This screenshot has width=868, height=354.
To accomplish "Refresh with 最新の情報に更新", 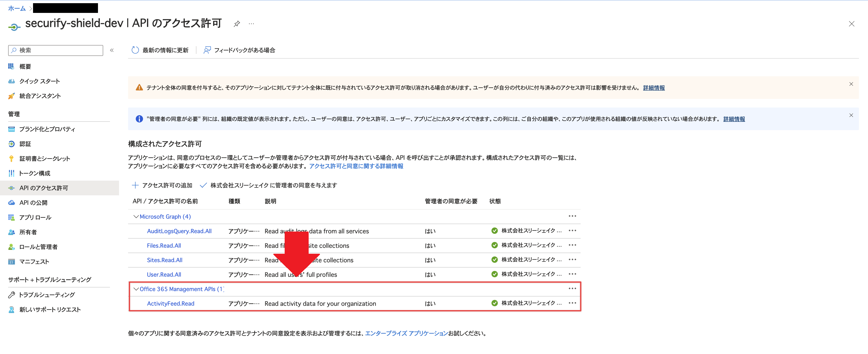I will pos(160,50).
